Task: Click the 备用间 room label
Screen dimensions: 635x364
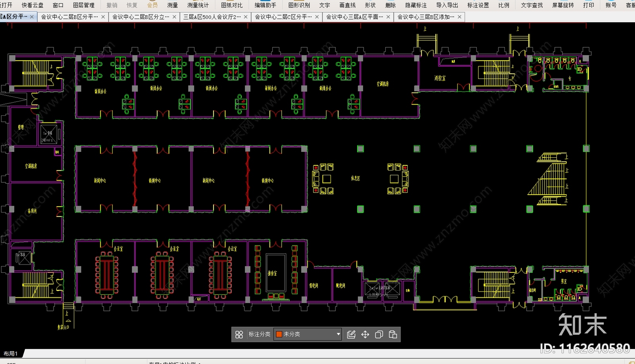Action: pyautogui.click(x=32, y=211)
